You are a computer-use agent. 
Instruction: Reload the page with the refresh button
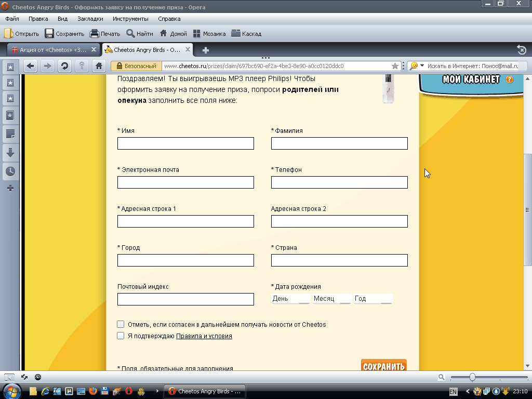[x=64, y=66]
